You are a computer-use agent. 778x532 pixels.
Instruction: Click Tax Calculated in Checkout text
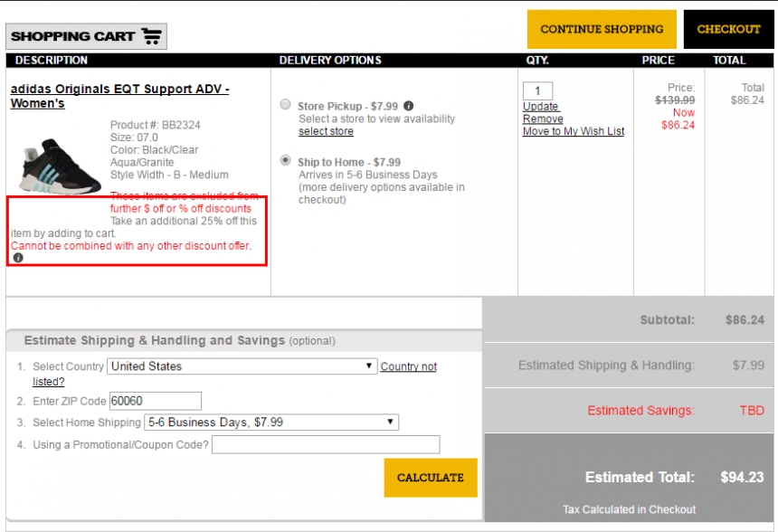(629, 509)
